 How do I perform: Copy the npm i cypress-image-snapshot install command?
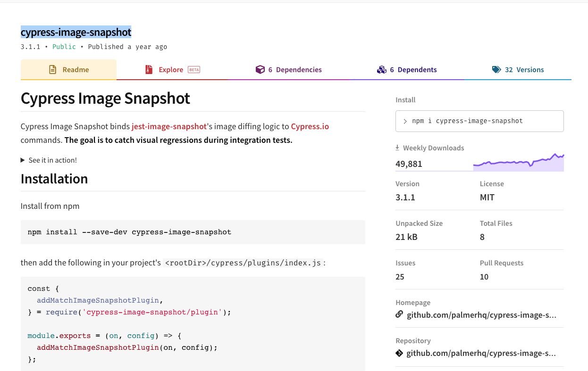pos(479,121)
